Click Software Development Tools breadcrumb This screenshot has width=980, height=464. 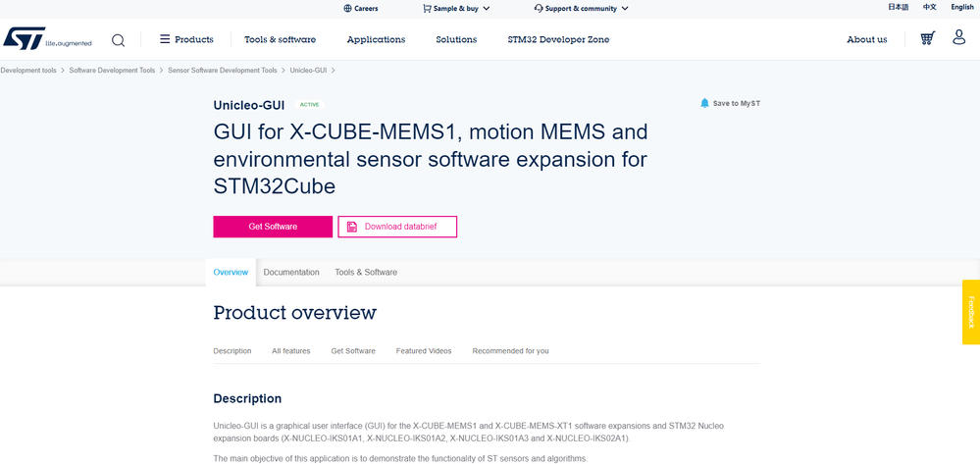tap(112, 71)
